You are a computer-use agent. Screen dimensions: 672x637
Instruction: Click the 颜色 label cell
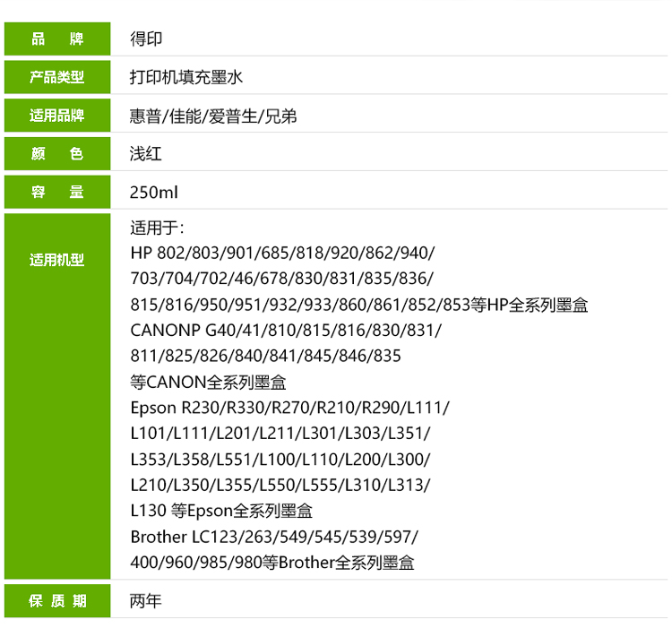(x=57, y=153)
